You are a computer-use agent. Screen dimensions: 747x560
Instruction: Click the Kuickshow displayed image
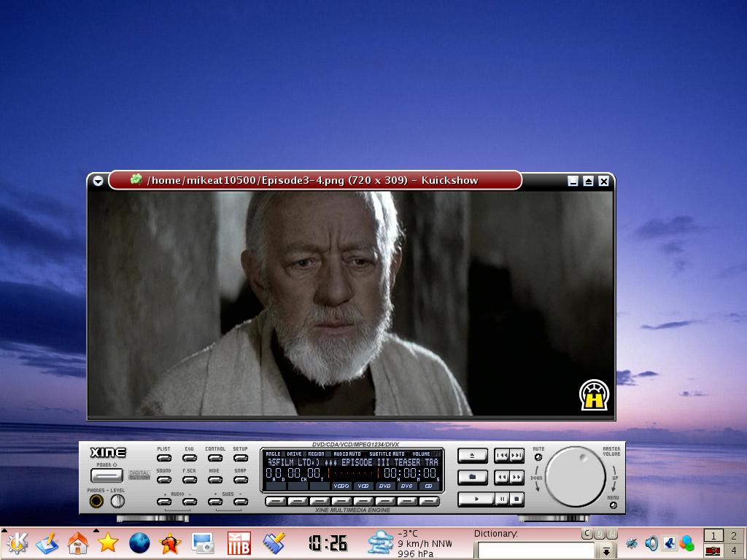351,303
